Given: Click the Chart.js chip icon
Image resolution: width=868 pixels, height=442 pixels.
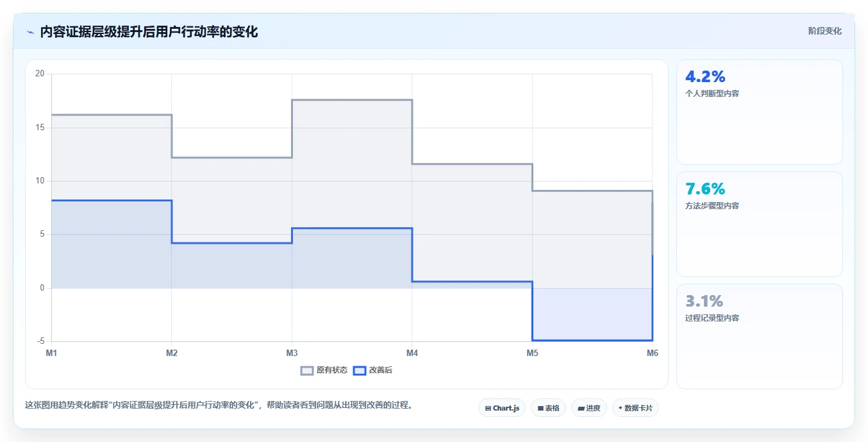Looking at the screenshot, I should [x=488, y=408].
